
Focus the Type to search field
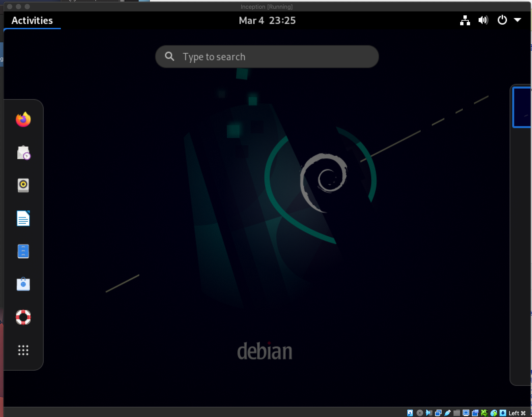(x=267, y=57)
